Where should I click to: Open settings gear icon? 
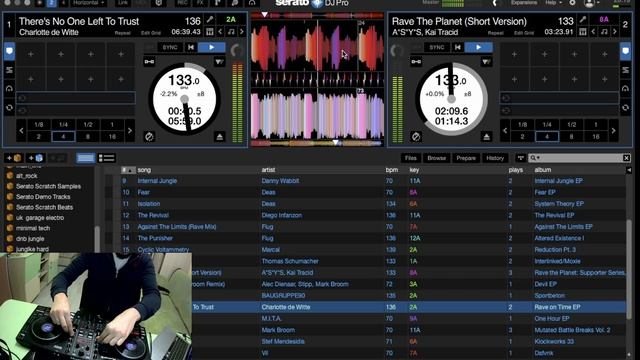click(x=572, y=3)
